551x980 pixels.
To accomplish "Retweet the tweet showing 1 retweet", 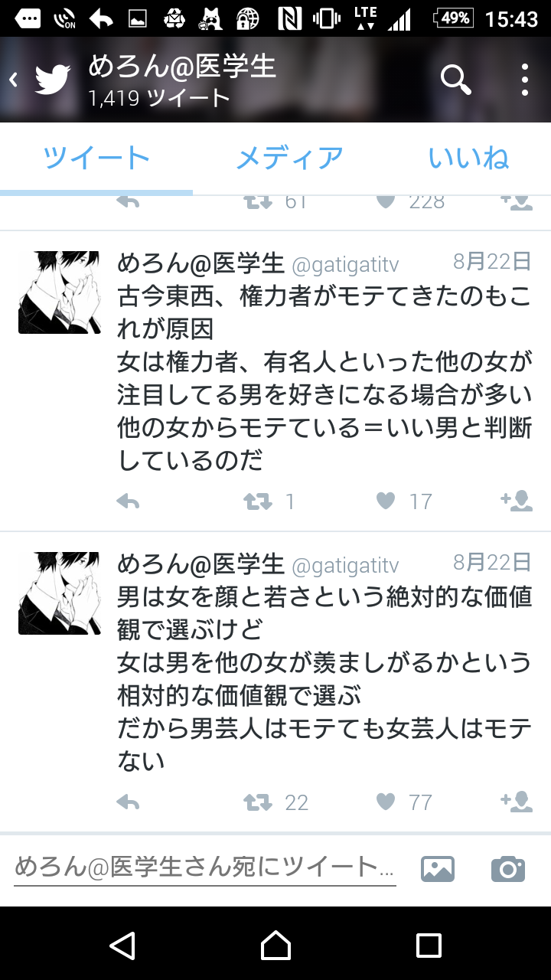I will [x=257, y=501].
